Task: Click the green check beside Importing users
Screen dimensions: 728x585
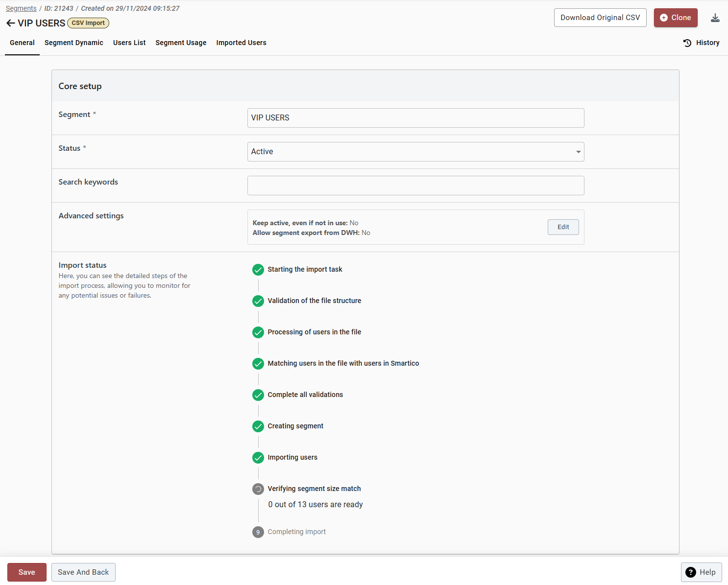Action: (258, 458)
